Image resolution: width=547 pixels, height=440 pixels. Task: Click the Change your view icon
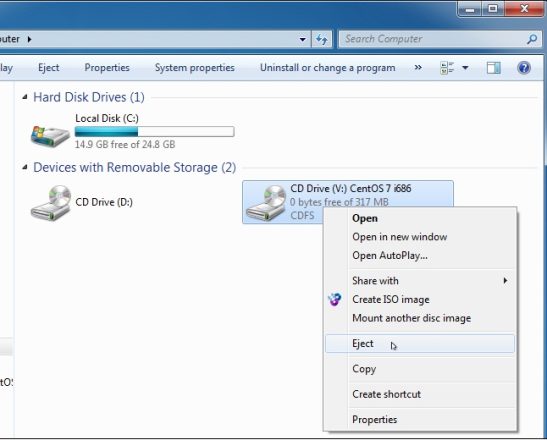pos(447,68)
